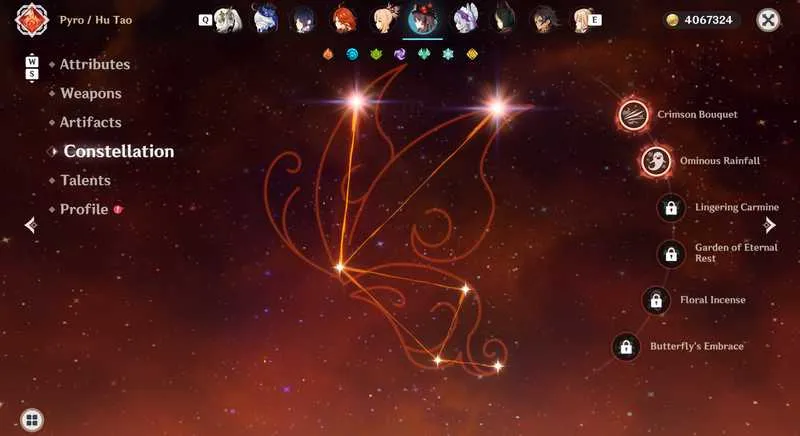Click the Q previous-character key hint
800x436 pixels.
[x=205, y=20]
